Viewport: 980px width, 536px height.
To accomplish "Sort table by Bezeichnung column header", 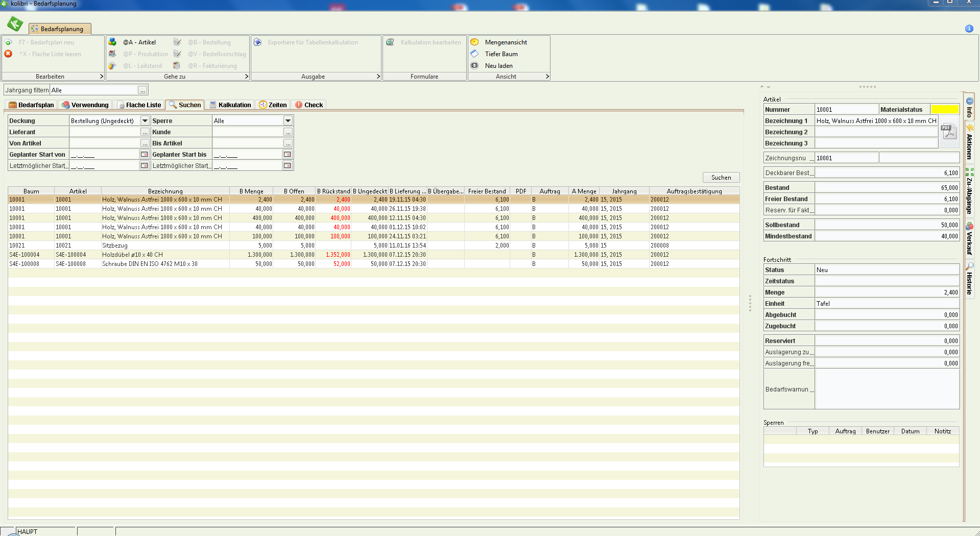I will click(165, 191).
